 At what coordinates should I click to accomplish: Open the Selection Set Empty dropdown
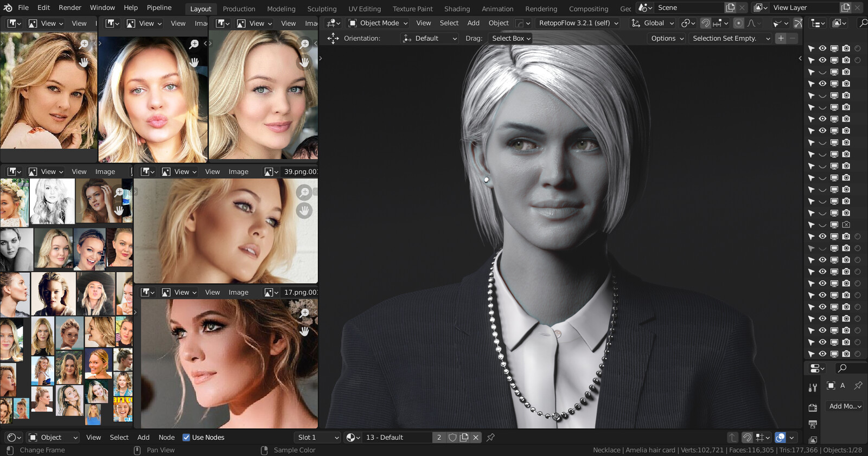(x=731, y=38)
